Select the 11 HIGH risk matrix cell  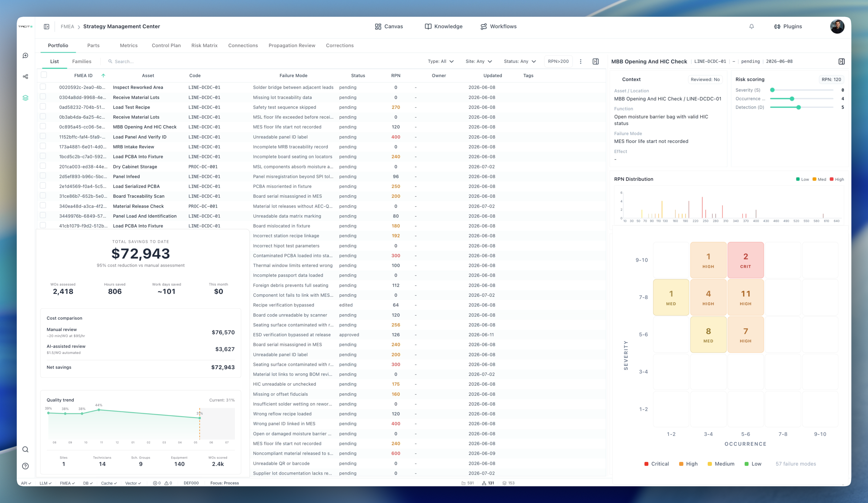pyautogui.click(x=746, y=297)
